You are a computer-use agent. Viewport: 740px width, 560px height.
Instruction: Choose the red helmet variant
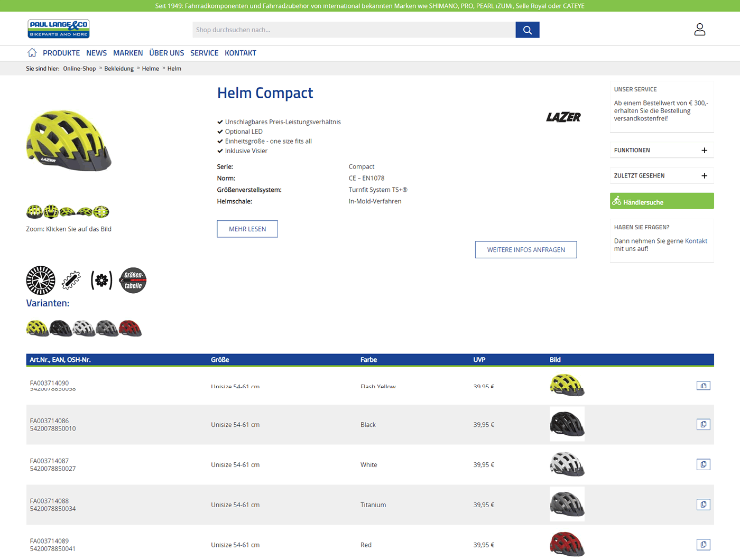[131, 328]
